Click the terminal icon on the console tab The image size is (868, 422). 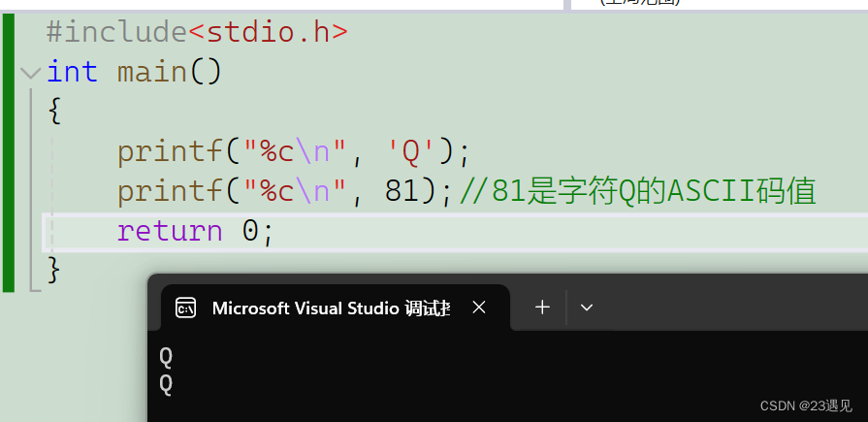(185, 308)
